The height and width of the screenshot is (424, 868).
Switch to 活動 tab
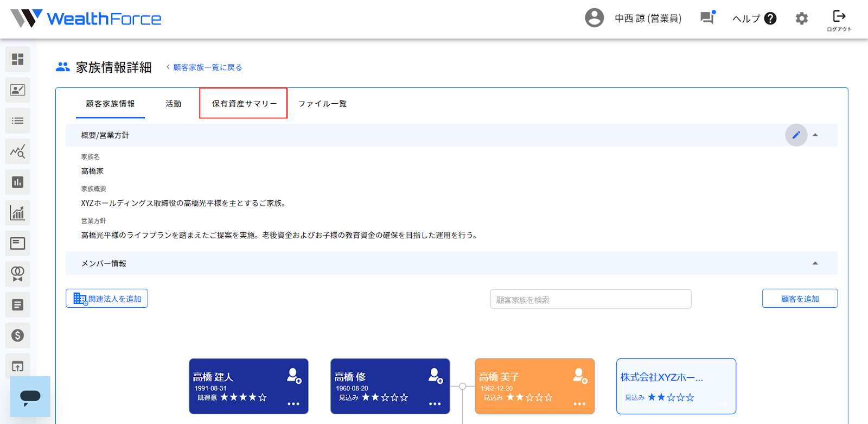(x=173, y=104)
